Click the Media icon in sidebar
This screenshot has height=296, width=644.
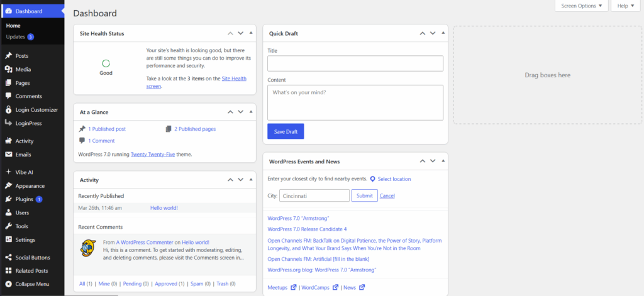8,69
